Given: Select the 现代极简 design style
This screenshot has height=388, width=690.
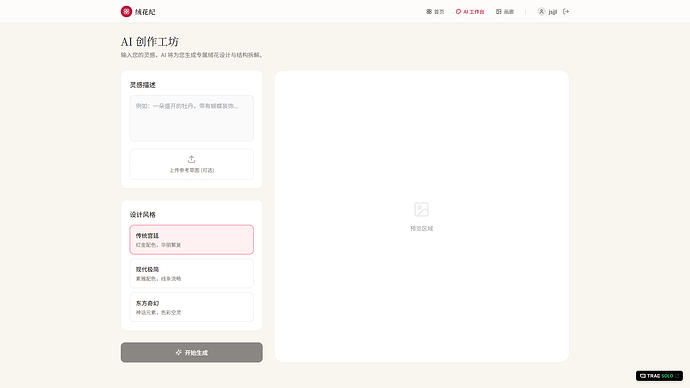Looking at the screenshot, I should tap(191, 273).
